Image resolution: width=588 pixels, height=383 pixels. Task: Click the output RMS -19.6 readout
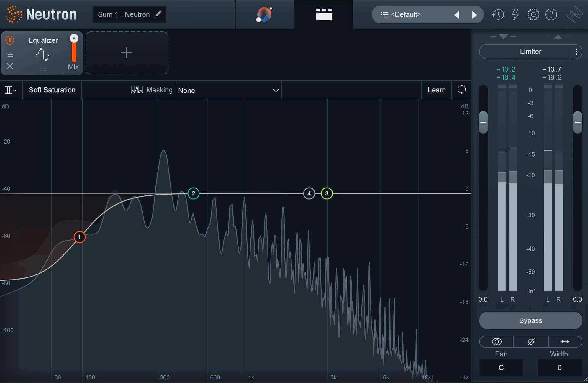coord(552,78)
